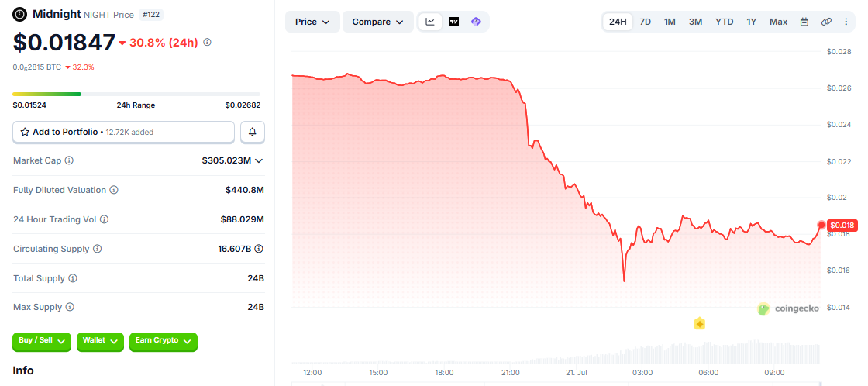
Task: Open the price info tooltip icon beside 24h change
Action: pos(207,42)
